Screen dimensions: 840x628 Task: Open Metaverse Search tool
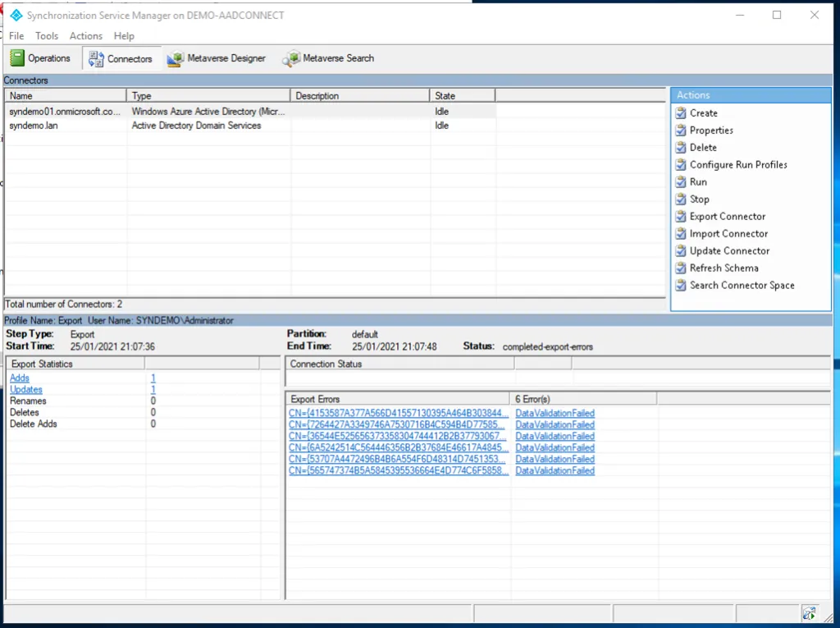329,58
